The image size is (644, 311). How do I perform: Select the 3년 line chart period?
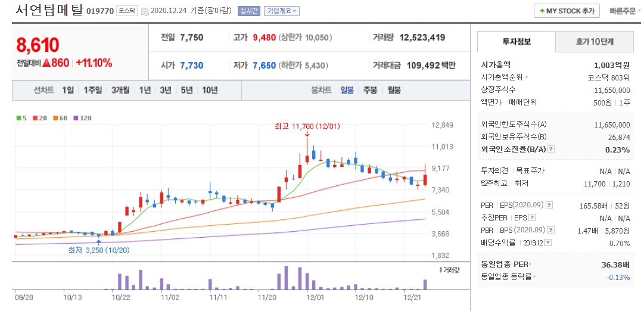coord(166,91)
